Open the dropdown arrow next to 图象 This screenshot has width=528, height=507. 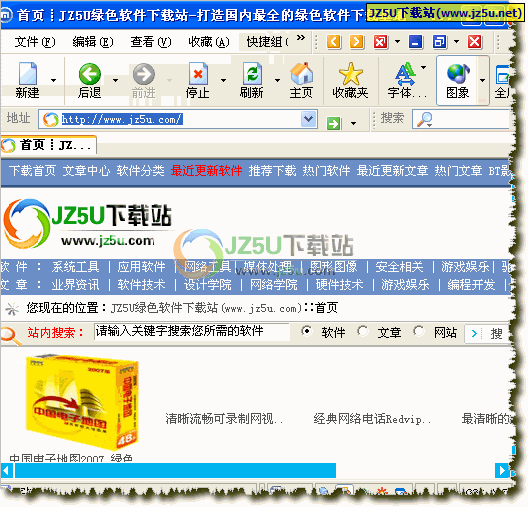[x=483, y=80]
